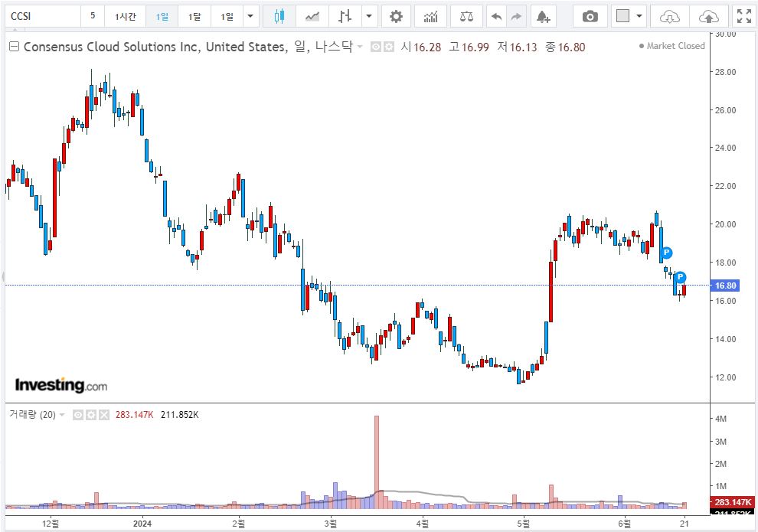Open the indicators menu
This screenshot has height=532, width=758.
click(430, 16)
